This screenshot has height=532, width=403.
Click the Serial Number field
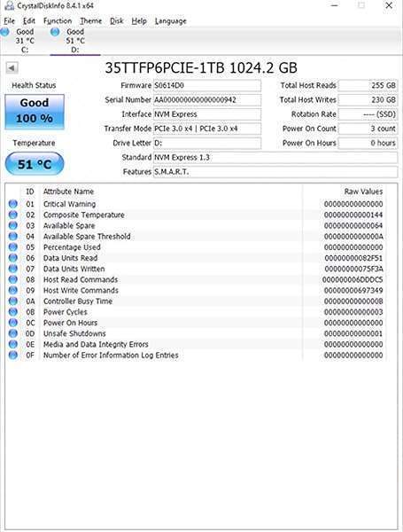(x=207, y=99)
